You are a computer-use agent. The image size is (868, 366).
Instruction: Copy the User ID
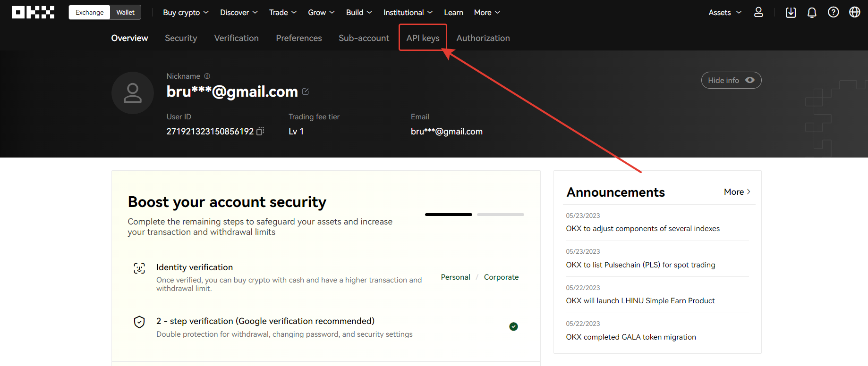pos(260,131)
